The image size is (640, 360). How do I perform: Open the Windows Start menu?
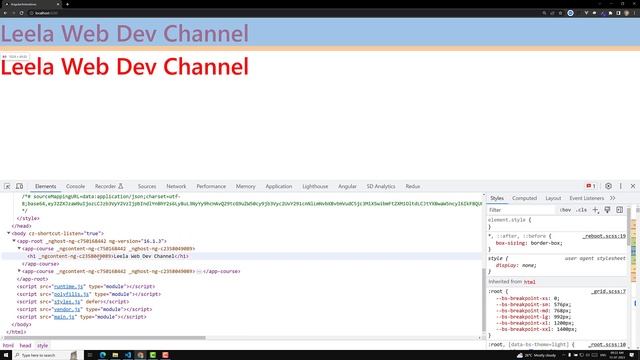[x=6, y=355]
